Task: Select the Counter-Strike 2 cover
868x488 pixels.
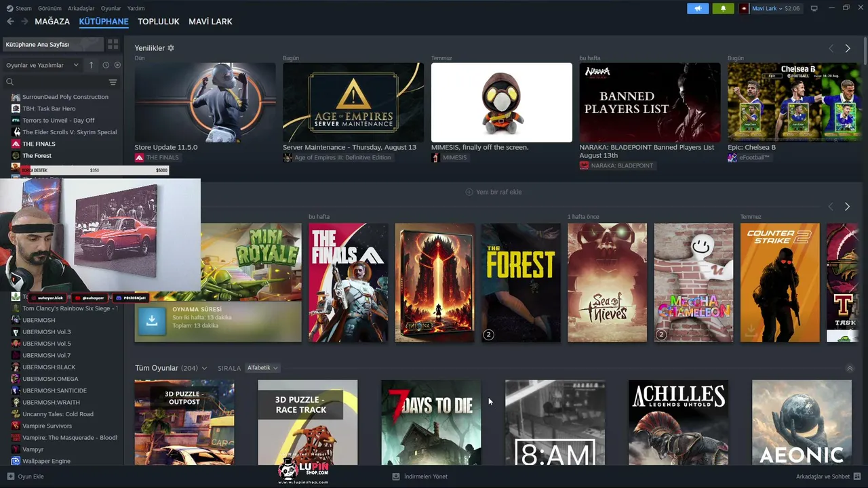Action: (780, 283)
